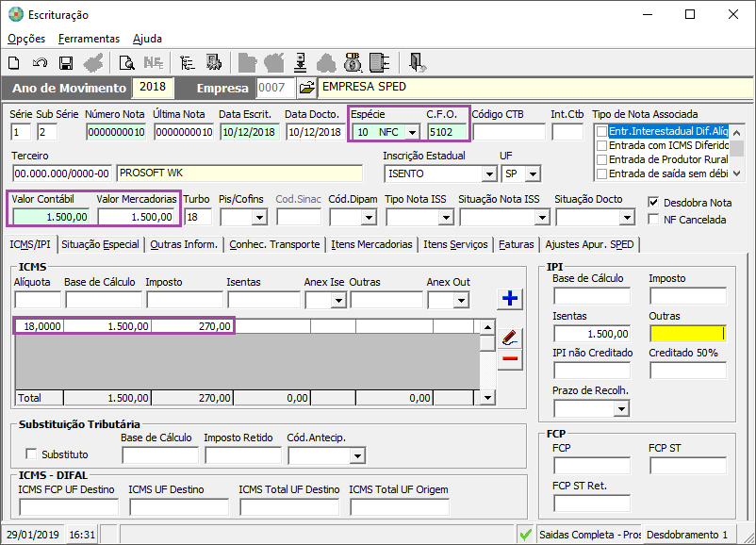
Task: Switch to the Itens Mercadorias tab
Action: [371, 244]
